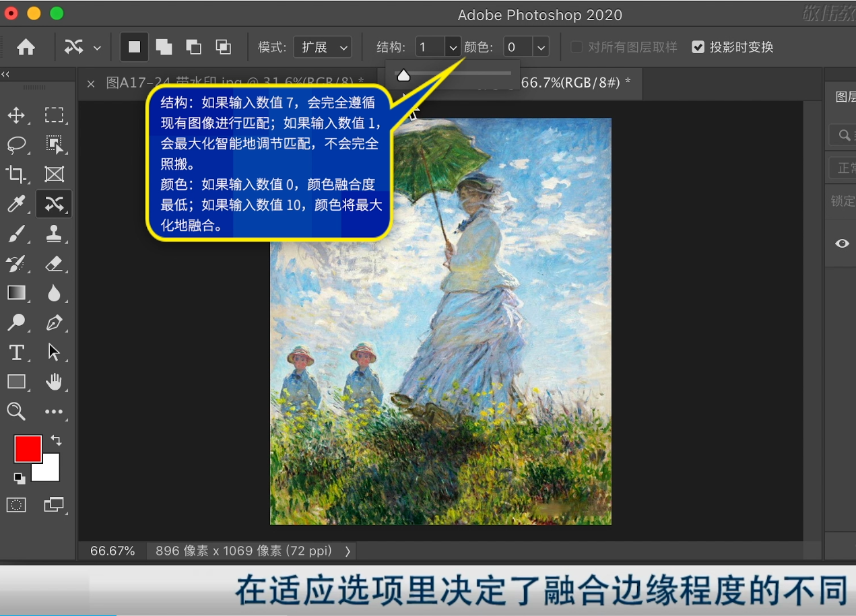Select the Horizontal Type tool

coord(16,352)
